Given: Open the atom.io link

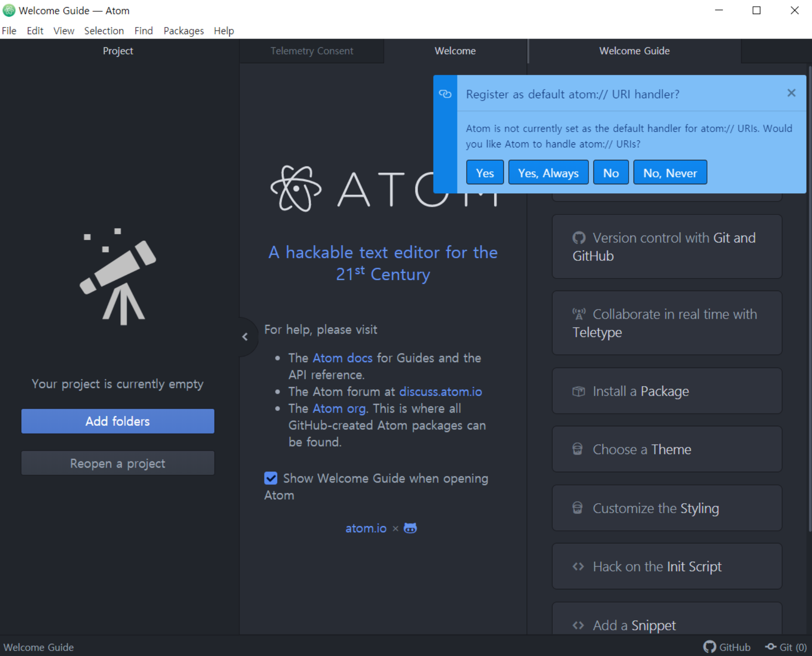Looking at the screenshot, I should point(366,528).
